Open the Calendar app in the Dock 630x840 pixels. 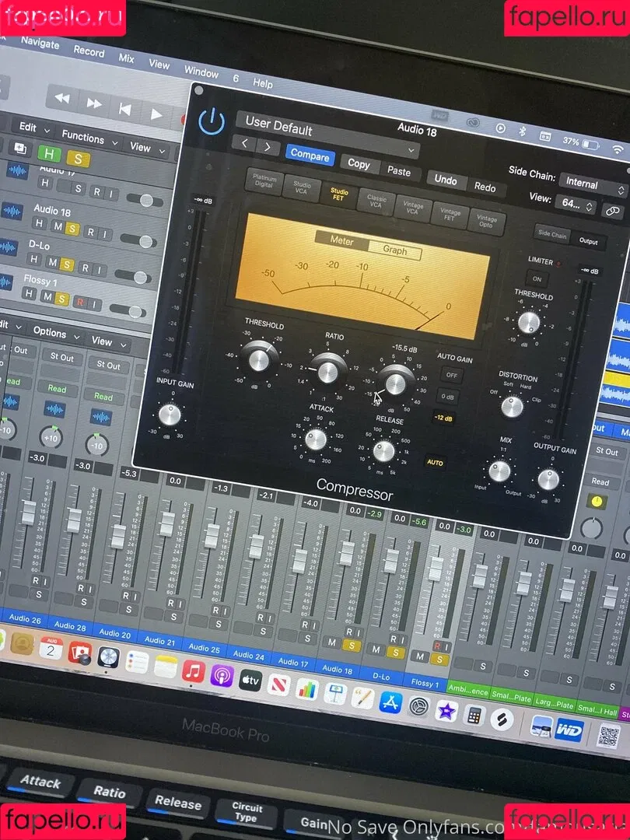(51, 649)
